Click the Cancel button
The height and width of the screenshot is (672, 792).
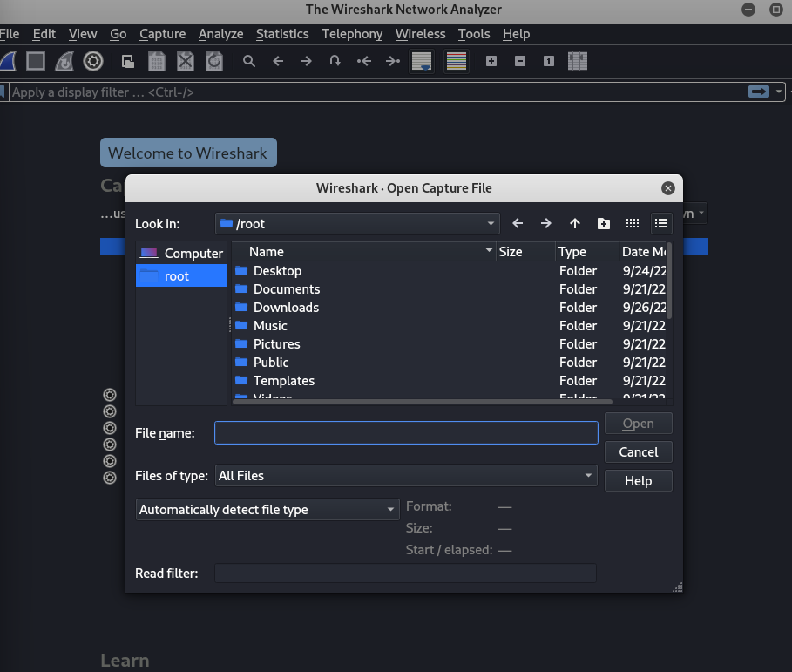tap(639, 451)
